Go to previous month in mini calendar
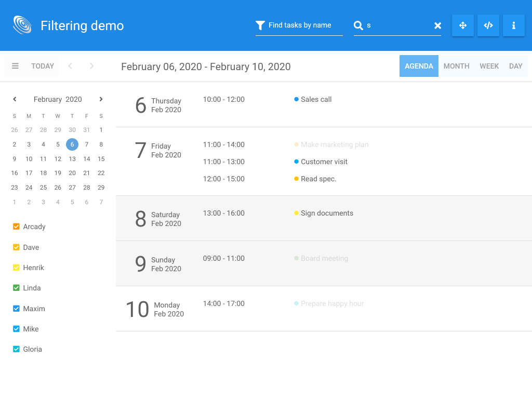Viewport: 532px width, 399px height. (15, 99)
